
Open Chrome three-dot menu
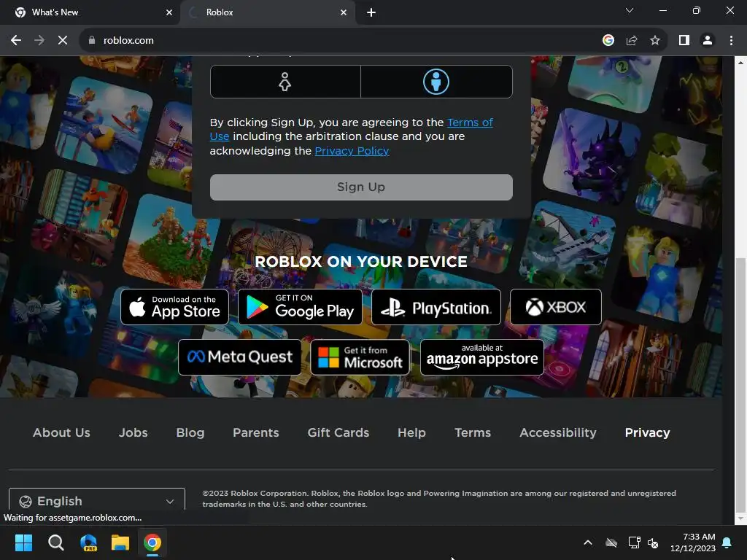[731, 41]
